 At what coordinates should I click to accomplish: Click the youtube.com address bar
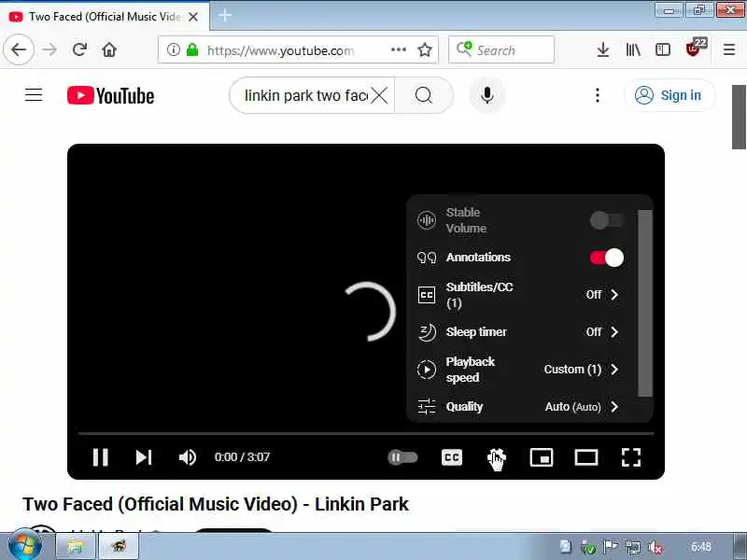pyautogui.click(x=280, y=50)
